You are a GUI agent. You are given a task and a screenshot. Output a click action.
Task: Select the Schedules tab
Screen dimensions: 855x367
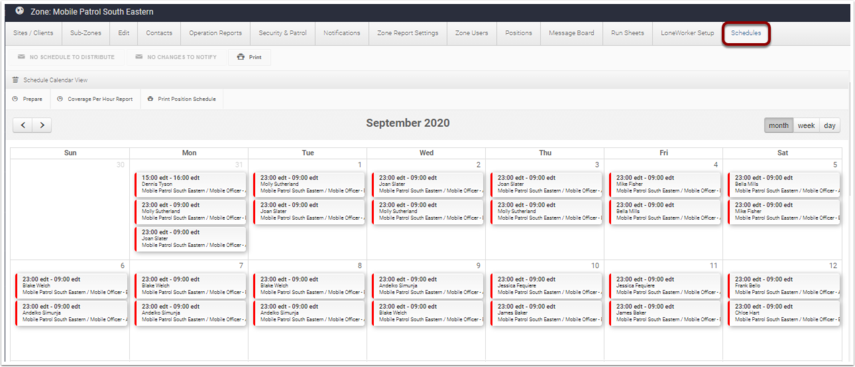pyautogui.click(x=746, y=33)
